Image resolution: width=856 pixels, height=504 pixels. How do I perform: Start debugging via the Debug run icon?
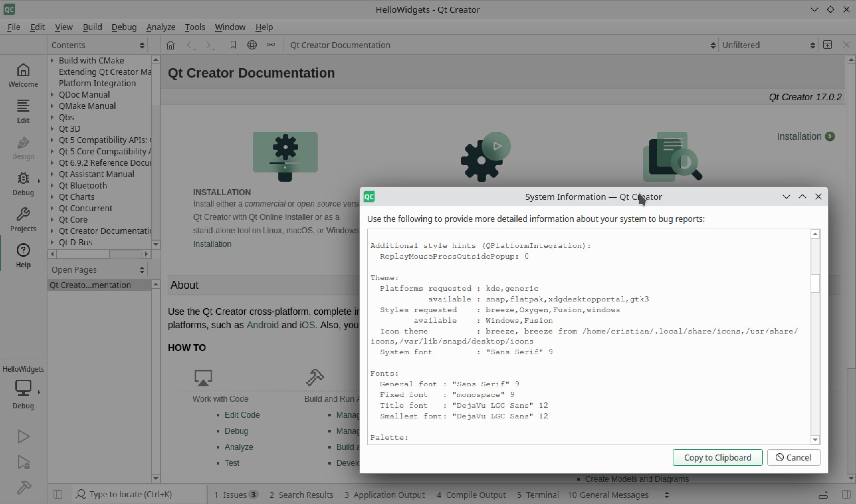23,462
